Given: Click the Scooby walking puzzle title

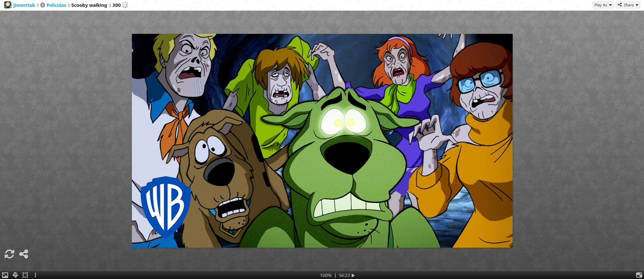Looking at the screenshot, I should (x=89, y=5).
